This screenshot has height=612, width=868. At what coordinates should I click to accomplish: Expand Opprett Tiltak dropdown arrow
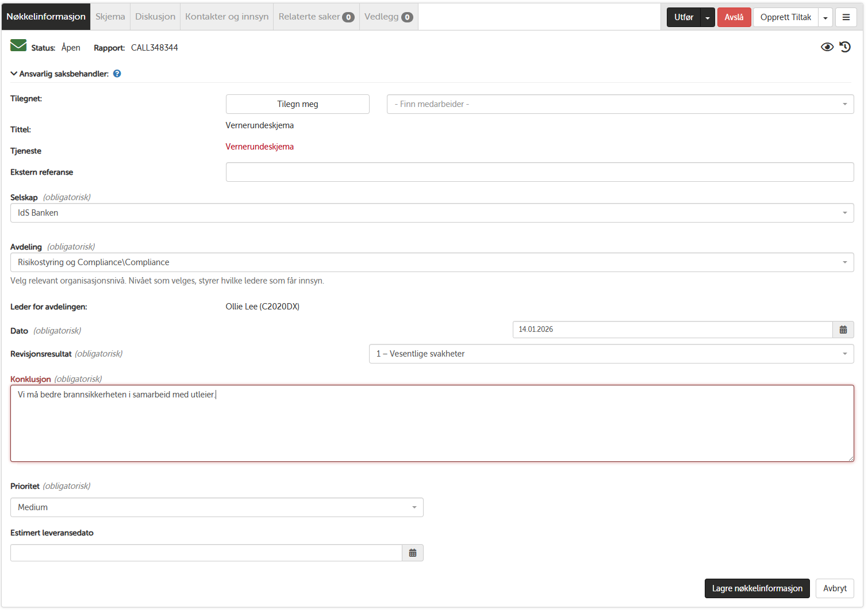[825, 17]
